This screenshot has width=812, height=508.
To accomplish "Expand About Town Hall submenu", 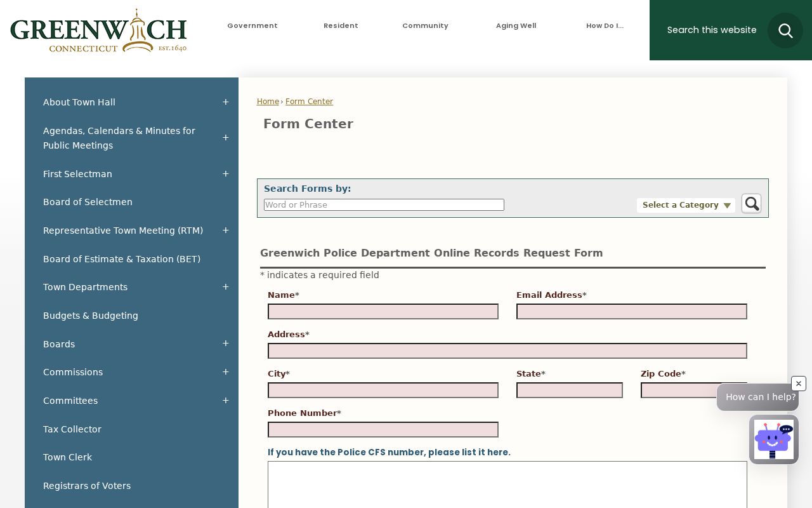I will coord(225,102).
